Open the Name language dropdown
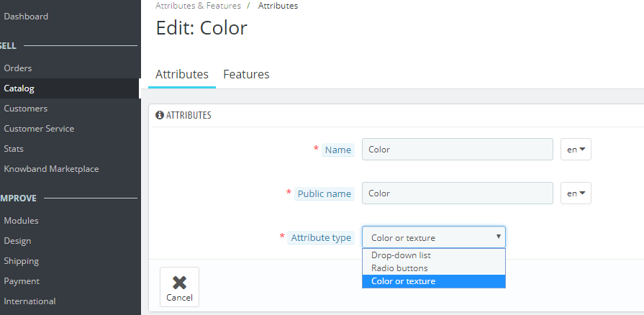Viewport: 644px width, 315px height. pyautogui.click(x=576, y=150)
